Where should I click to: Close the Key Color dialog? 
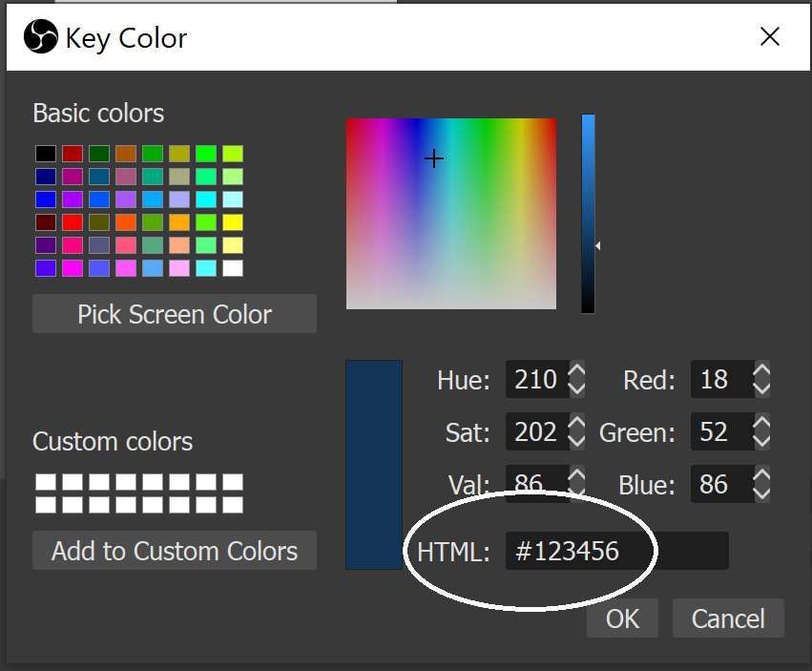tap(769, 36)
